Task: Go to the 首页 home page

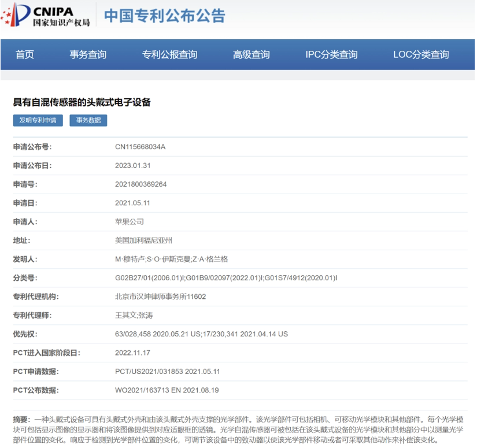Action: point(25,55)
